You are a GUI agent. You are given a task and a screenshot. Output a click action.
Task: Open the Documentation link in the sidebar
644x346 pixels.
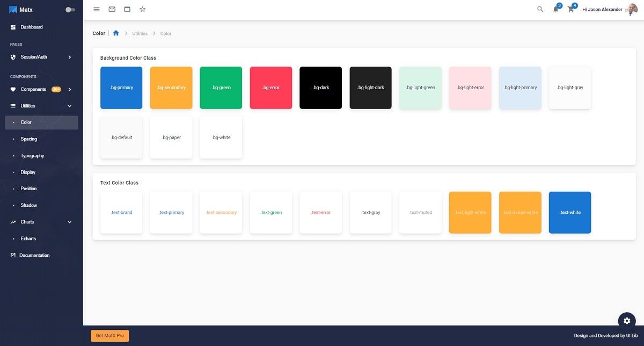pyautogui.click(x=34, y=255)
